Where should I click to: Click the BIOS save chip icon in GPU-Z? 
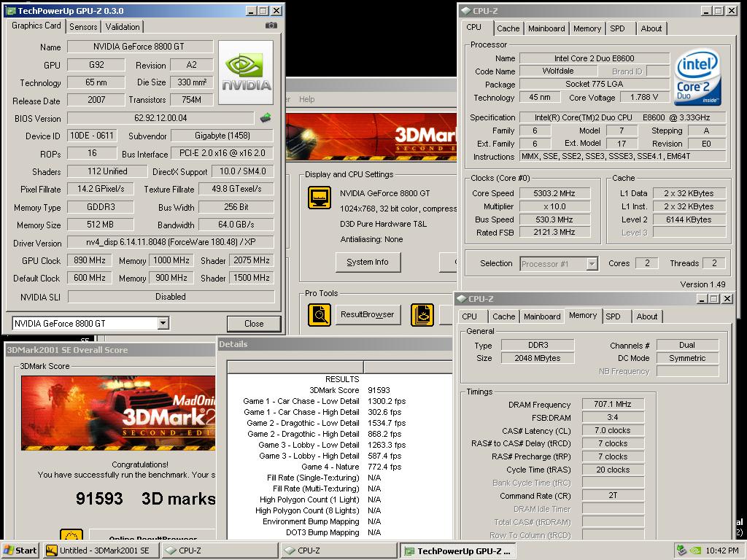266,117
